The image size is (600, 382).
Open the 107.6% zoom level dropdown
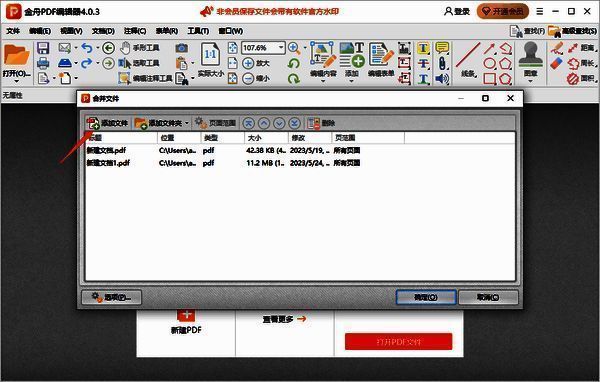(281, 48)
